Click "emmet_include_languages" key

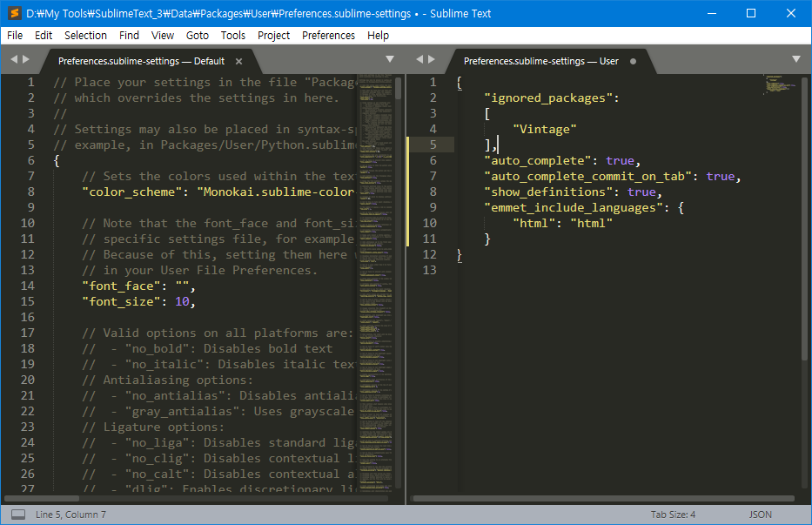pyautogui.click(x=574, y=207)
